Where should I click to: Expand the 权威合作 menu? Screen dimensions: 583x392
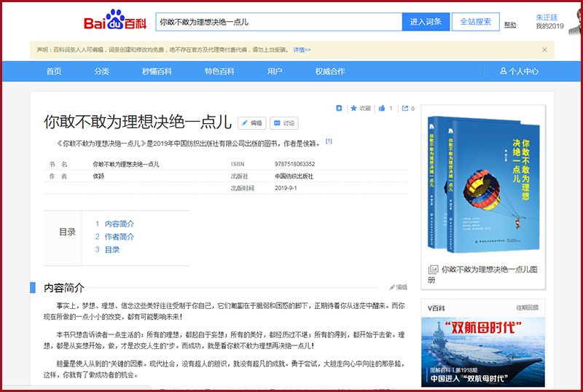click(x=330, y=71)
